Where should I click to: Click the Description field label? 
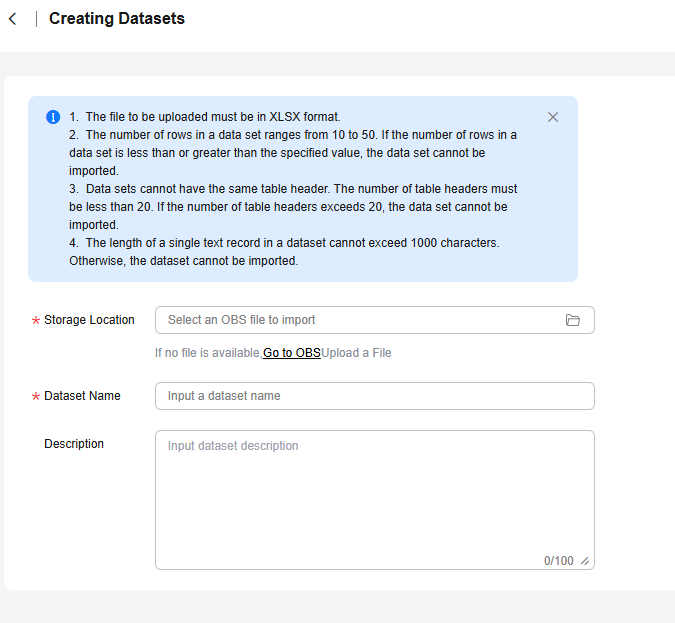click(x=74, y=444)
